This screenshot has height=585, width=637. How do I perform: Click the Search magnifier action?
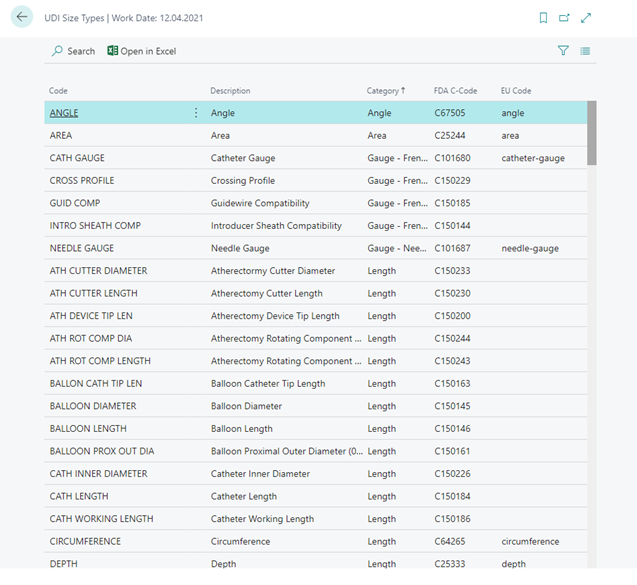73,51
